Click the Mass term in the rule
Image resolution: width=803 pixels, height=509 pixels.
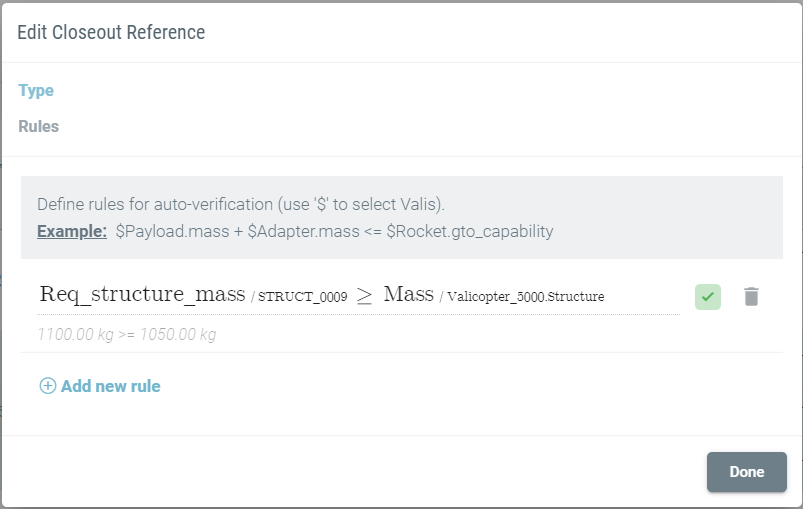pyautogui.click(x=409, y=294)
